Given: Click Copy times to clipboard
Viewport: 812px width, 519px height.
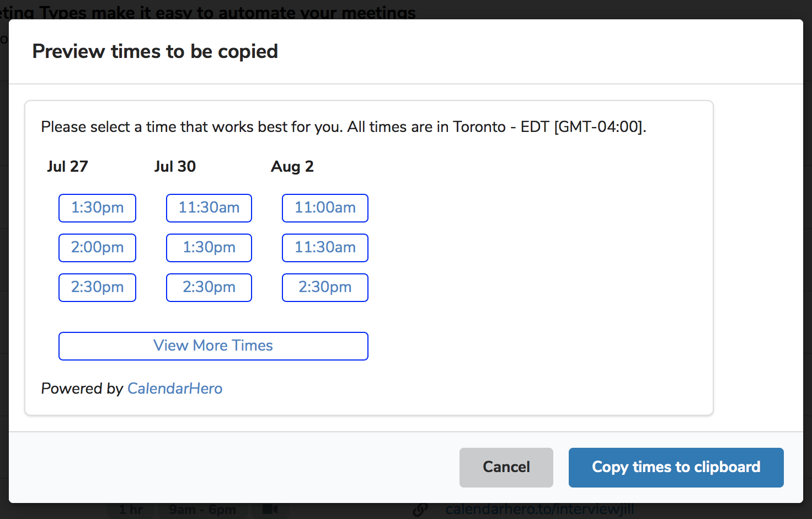Looking at the screenshot, I should click(676, 468).
